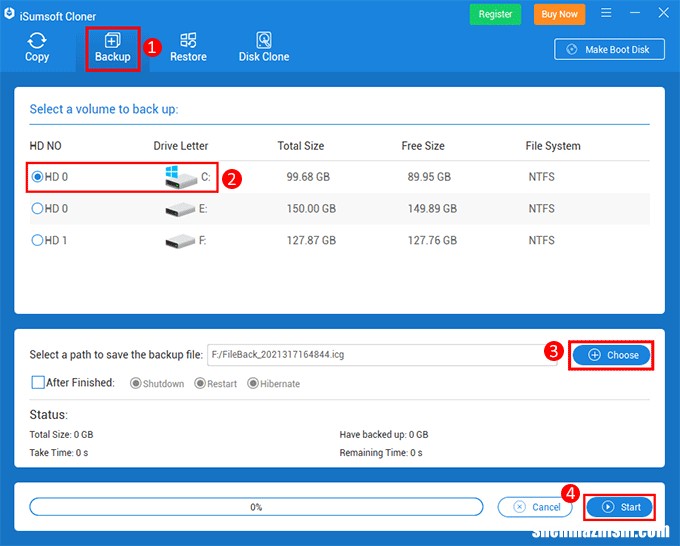Click the Take Time: 0 s text
Screen dimensions: 680x546
pyautogui.click(x=59, y=453)
